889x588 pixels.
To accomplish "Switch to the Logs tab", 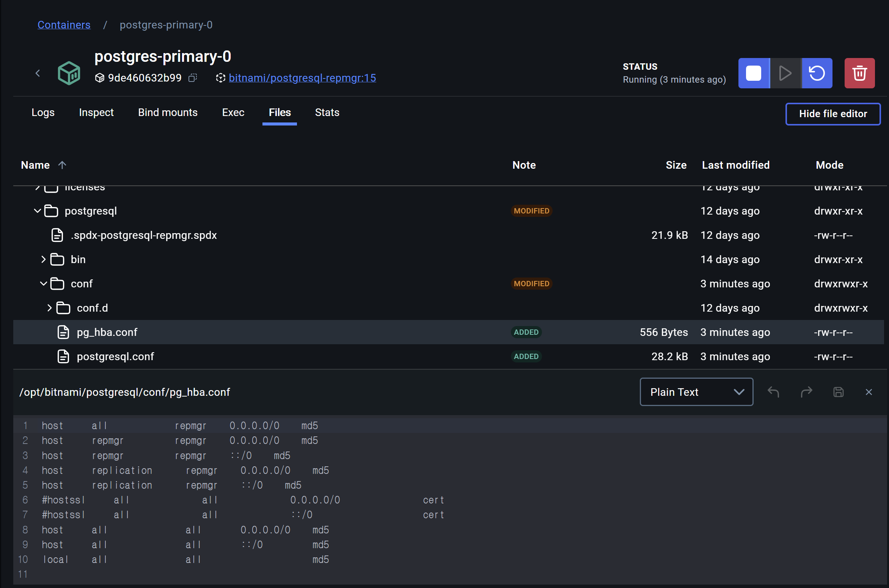I will click(43, 113).
